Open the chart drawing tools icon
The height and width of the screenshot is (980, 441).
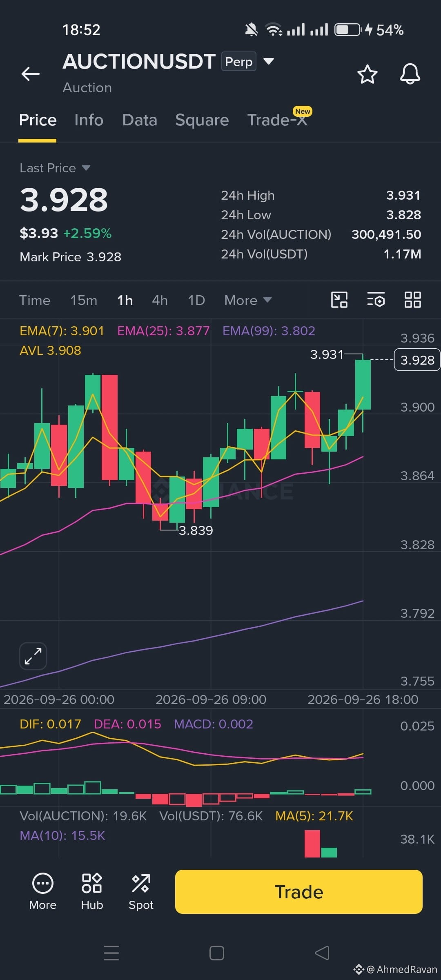(339, 300)
